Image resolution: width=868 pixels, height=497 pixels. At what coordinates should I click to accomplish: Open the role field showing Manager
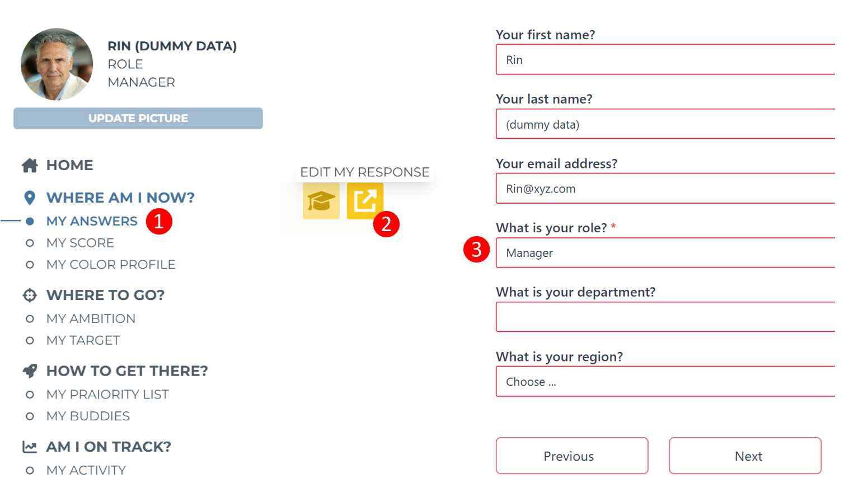[x=665, y=253]
